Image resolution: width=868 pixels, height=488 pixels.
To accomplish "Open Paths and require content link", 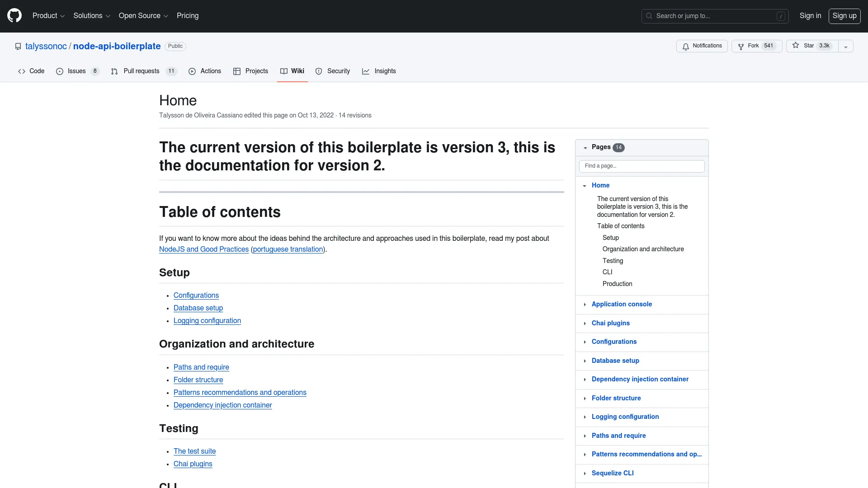I will point(201,367).
